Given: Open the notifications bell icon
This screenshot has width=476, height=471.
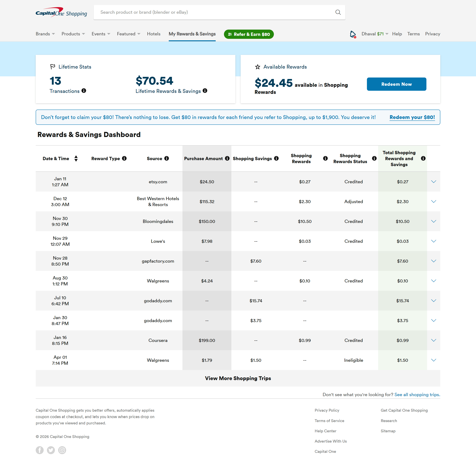Looking at the screenshot, I should pos(353,34).
